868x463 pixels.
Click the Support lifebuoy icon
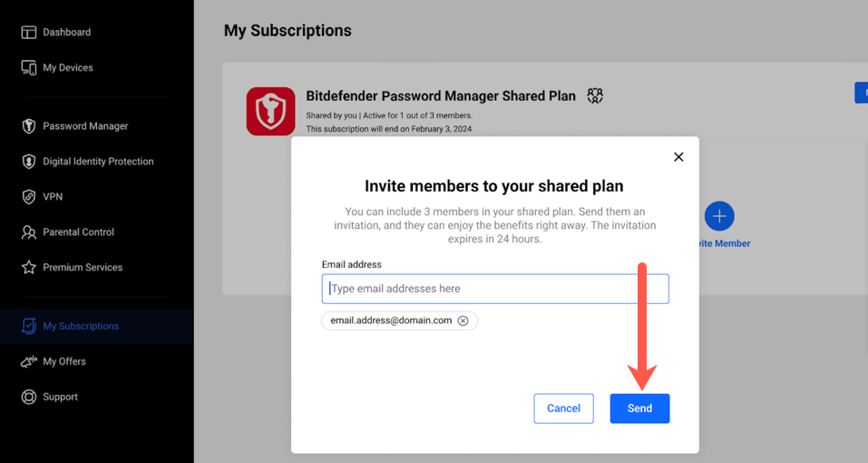(29, 397)
